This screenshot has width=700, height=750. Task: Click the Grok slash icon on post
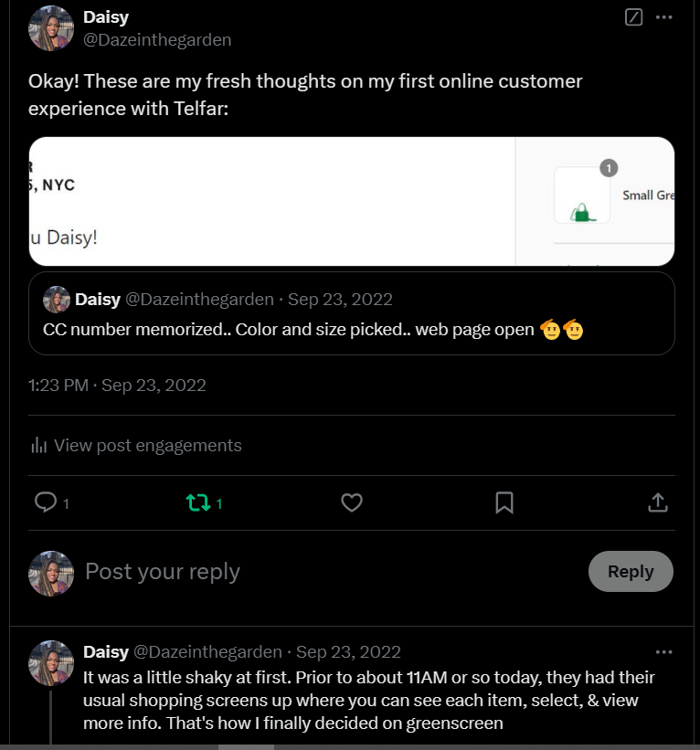pos(633,17)
